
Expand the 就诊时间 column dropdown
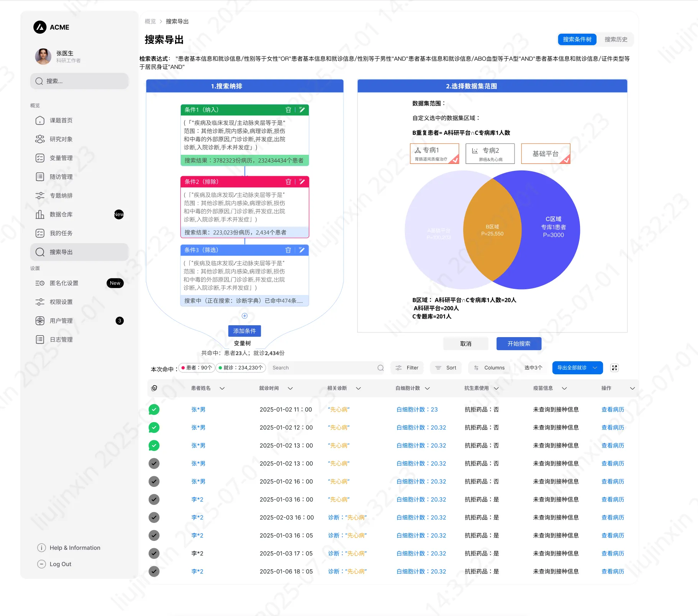click(290, 388)
